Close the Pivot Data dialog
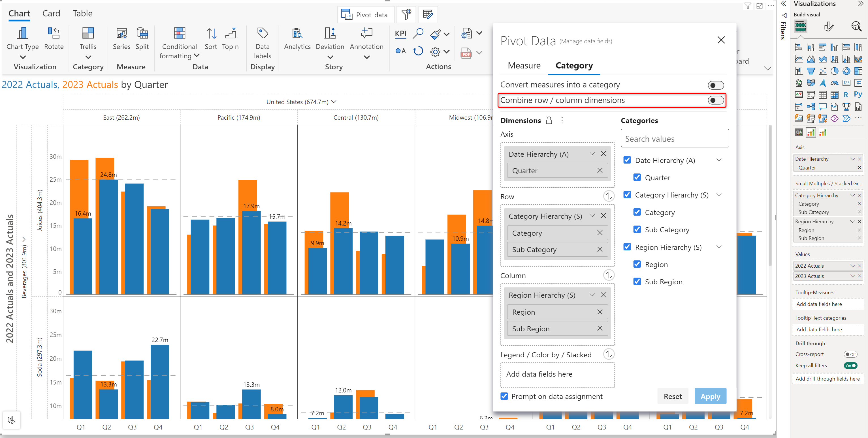Screen dimensions: 868x438 721,40
